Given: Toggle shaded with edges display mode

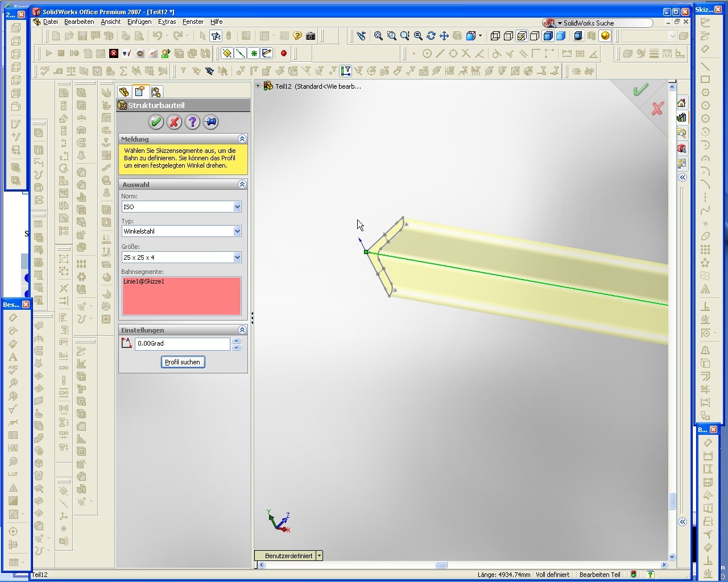Looking at the screenshot, I should (548, 36).
